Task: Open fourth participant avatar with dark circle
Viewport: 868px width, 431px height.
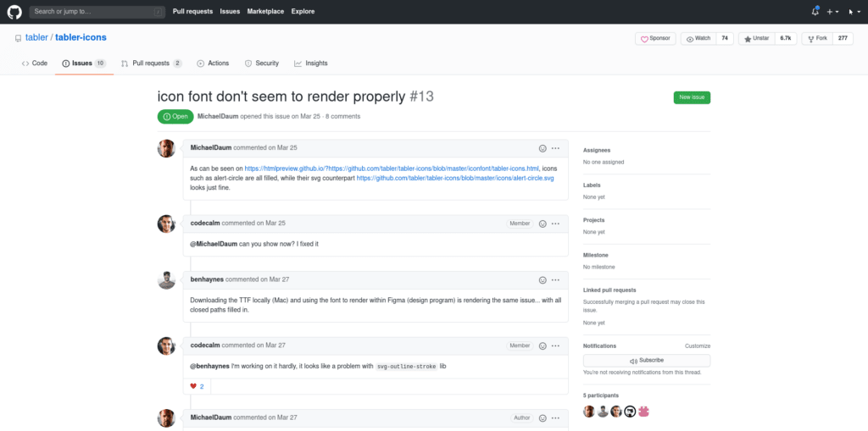Action: (x=630, y=411)
